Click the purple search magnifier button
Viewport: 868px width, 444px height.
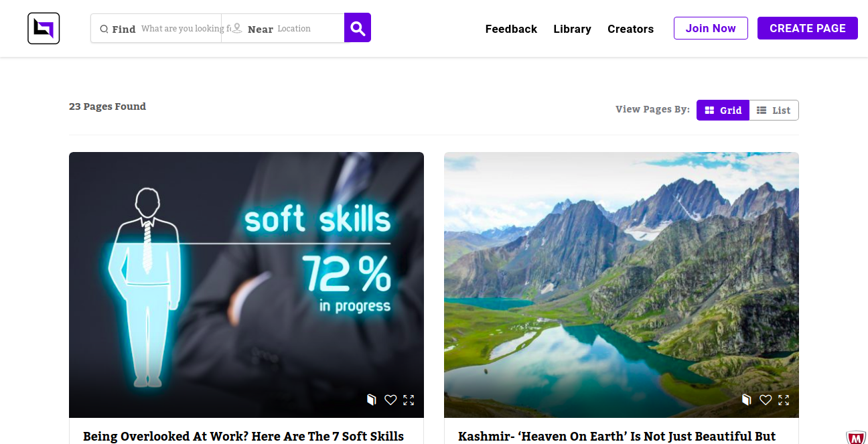coord(358,28)
